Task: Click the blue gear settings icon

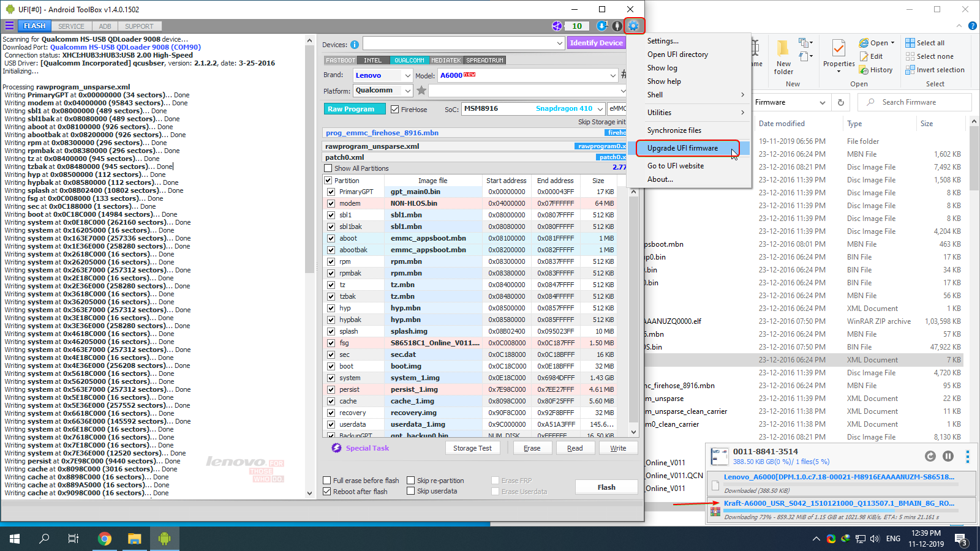Action: pos(633,26)
